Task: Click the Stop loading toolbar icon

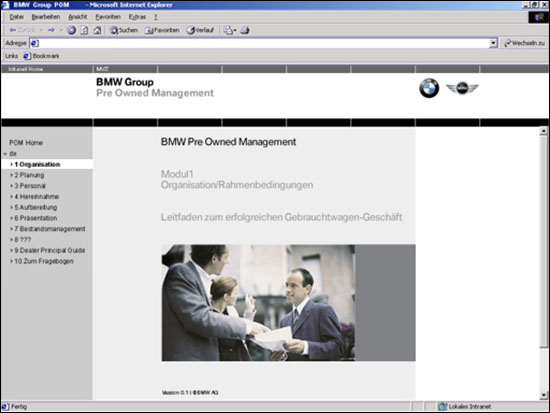Action: point(72,31)
